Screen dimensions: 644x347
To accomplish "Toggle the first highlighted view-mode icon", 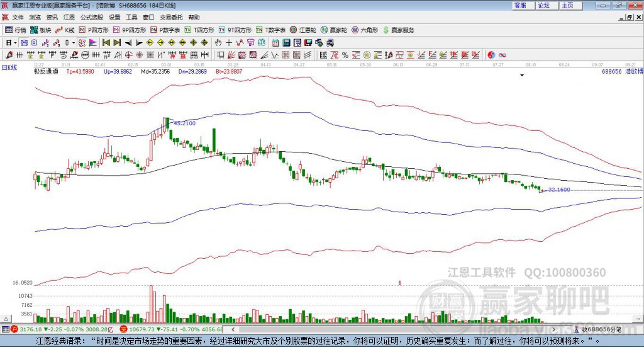I will [24, 43].
